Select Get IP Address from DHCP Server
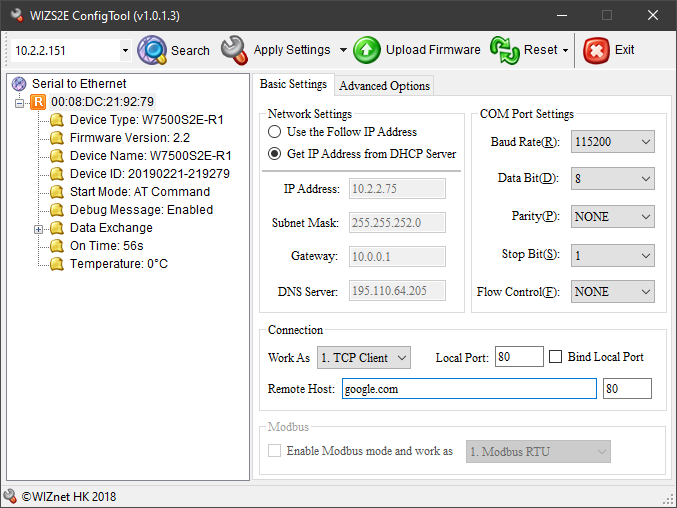The height and width of the screenshot is (508, 677). tap(275, 153)
